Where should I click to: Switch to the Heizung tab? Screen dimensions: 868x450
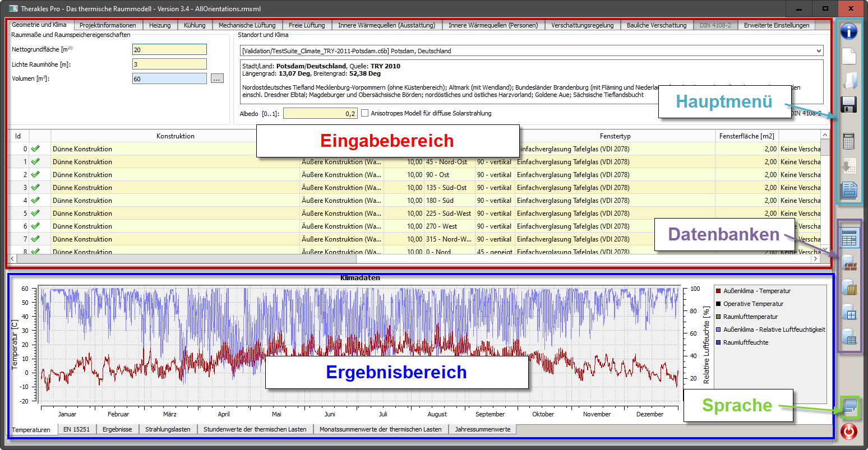[x=160, y=25]
